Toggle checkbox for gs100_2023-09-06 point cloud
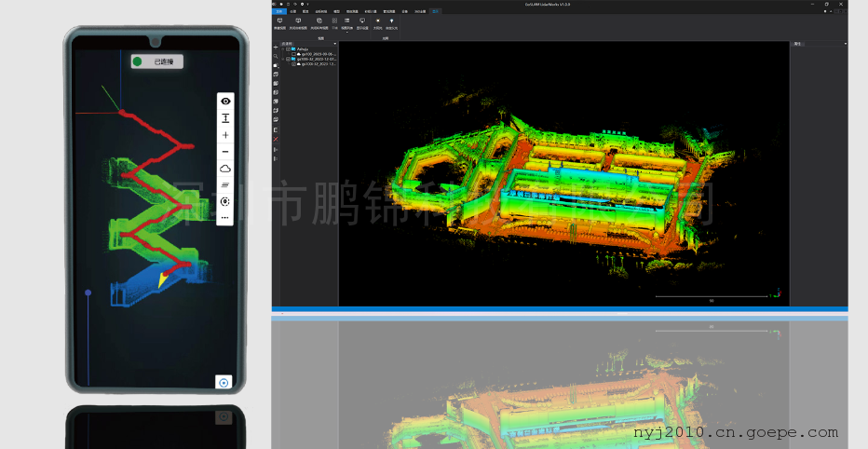 click(294, 54)
